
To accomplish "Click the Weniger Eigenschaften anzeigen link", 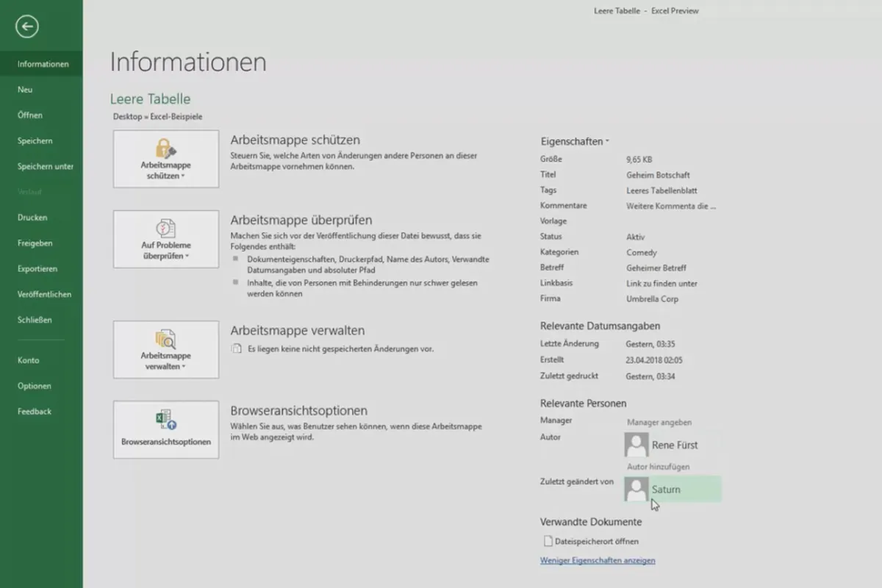I will tap(598, 560).
